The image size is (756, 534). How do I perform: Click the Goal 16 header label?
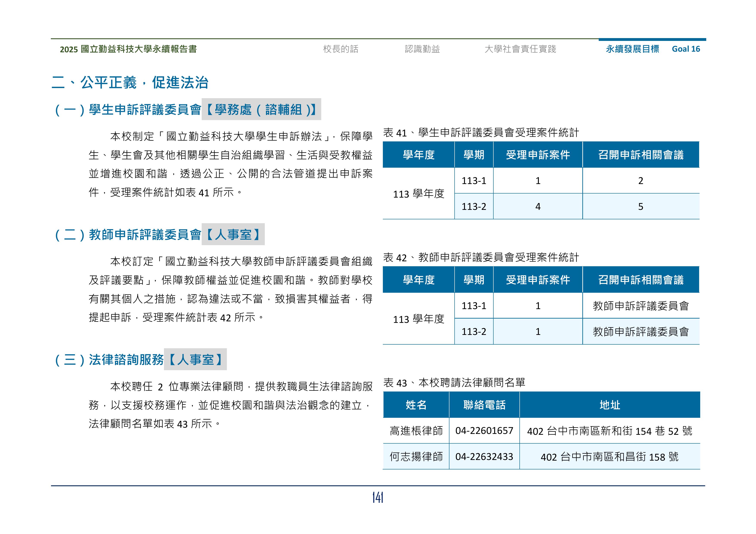[x=686, y=49]
